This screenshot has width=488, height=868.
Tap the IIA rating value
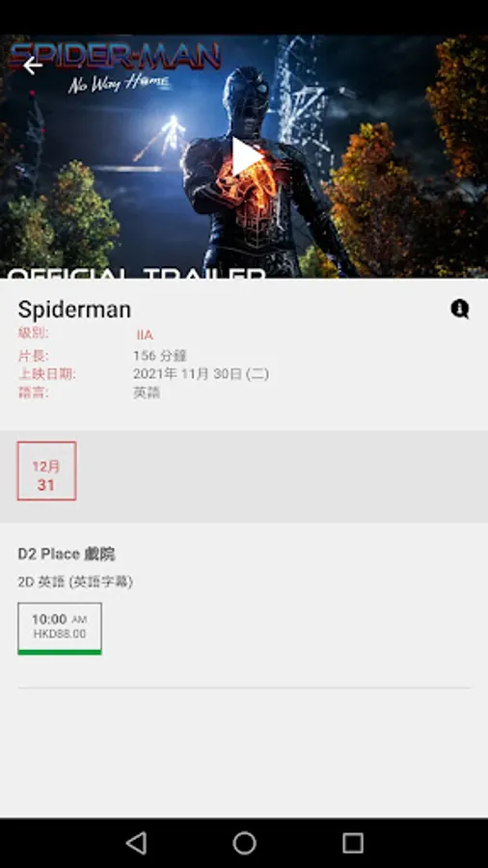pos(145,335)
